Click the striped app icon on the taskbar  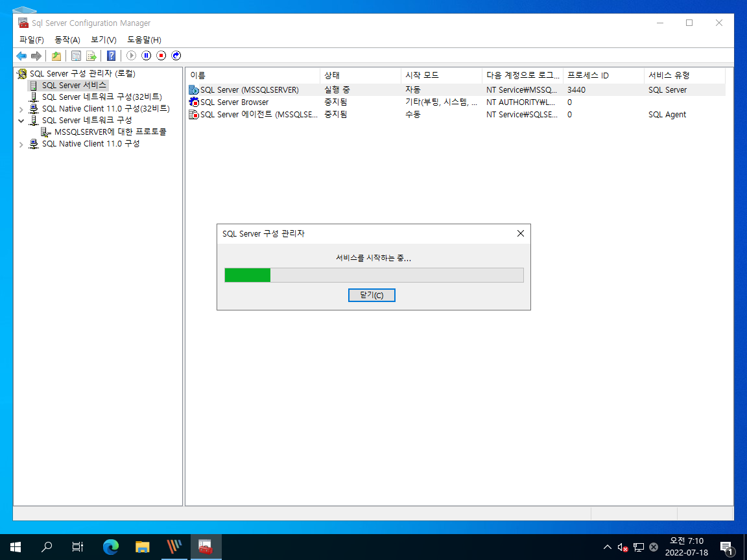tap(174, 547)
